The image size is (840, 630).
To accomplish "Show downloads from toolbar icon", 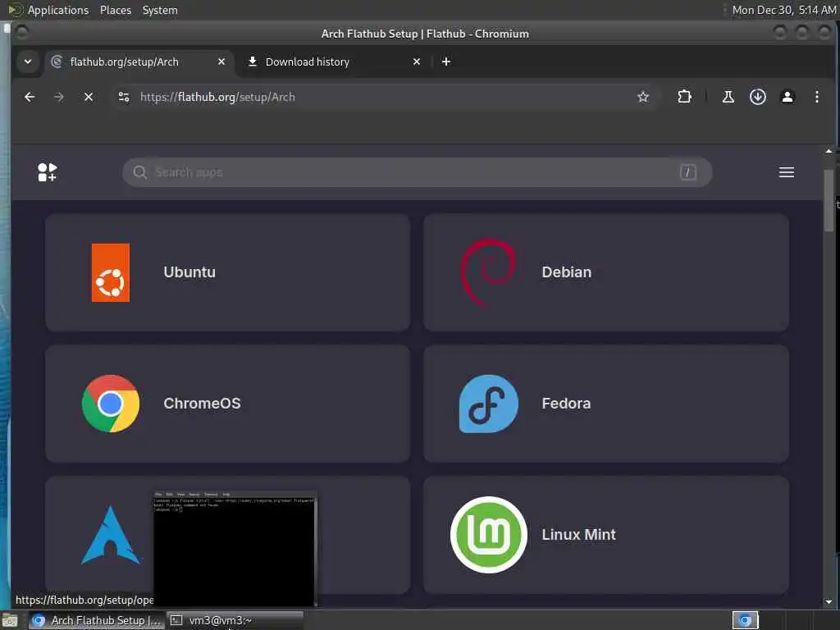I will [757, 97].
